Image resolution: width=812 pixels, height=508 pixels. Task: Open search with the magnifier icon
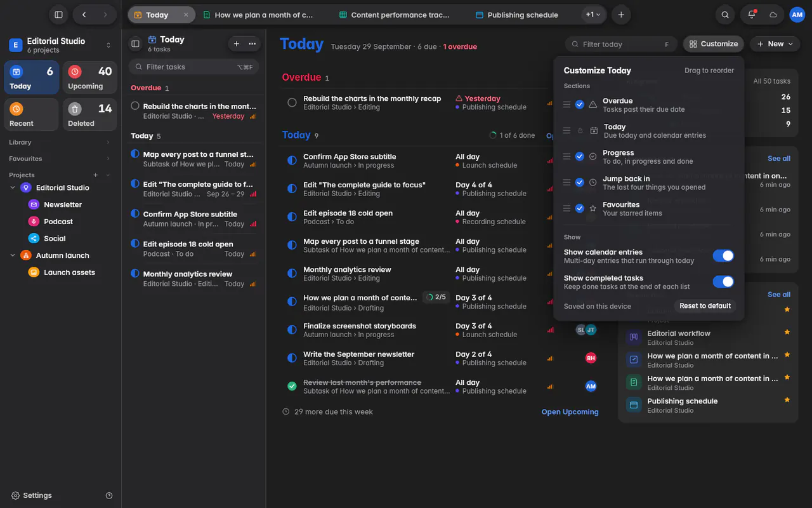pos(725,15)
